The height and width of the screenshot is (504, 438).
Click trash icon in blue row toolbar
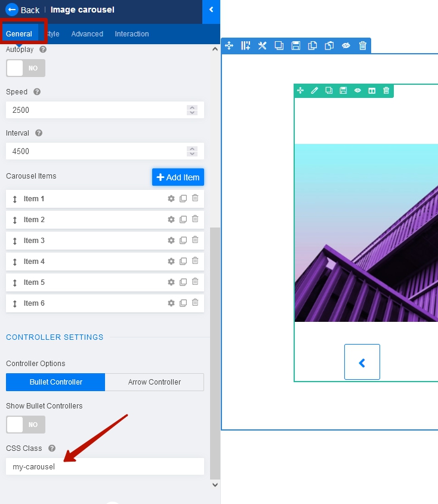click(x=363, y=46)
